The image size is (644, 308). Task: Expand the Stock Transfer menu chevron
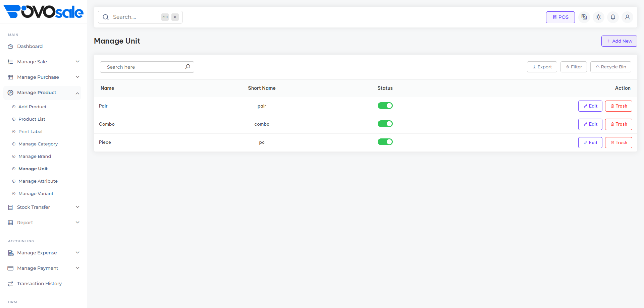point(77,207)
